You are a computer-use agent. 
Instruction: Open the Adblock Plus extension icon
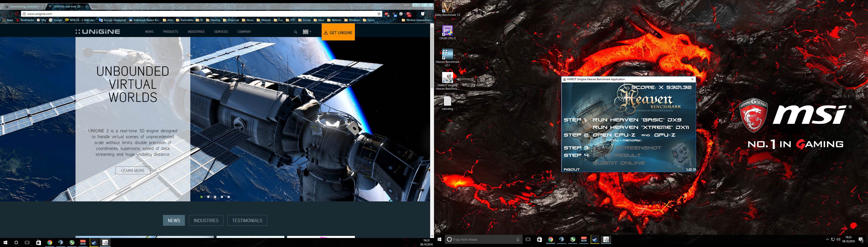click(387, 14)
